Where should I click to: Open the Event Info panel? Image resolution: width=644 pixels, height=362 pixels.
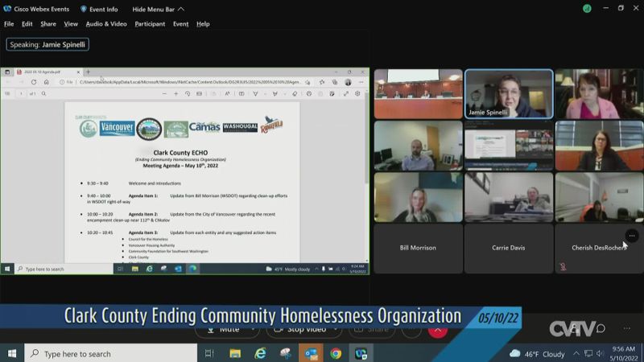coord(99,9)
